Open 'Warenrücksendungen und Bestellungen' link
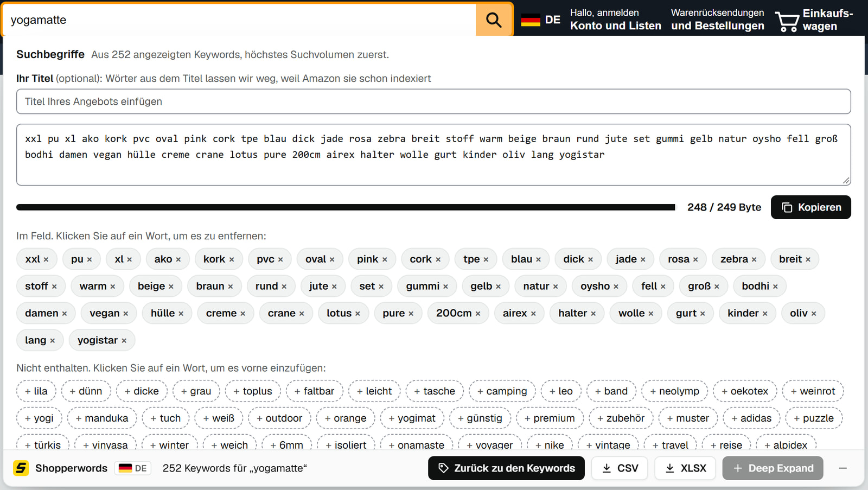 coord(717,20)
